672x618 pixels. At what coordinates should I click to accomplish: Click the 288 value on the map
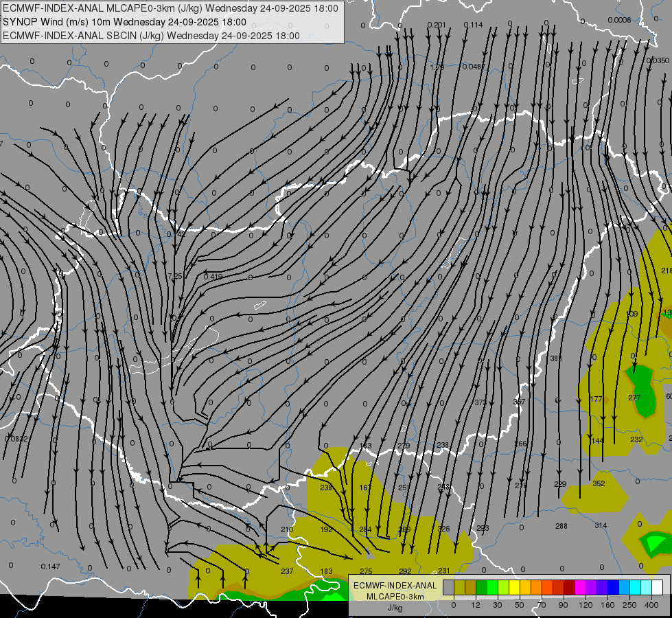point(561,526)
